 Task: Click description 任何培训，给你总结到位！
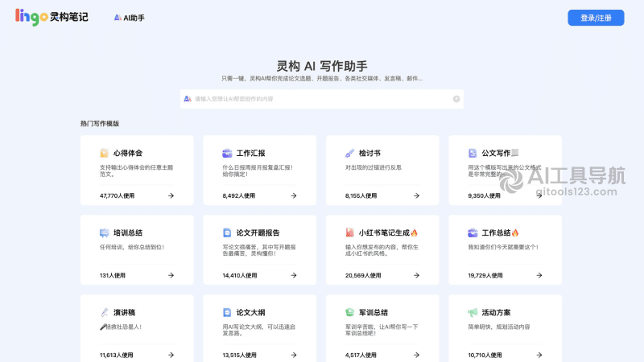point(132,247)
